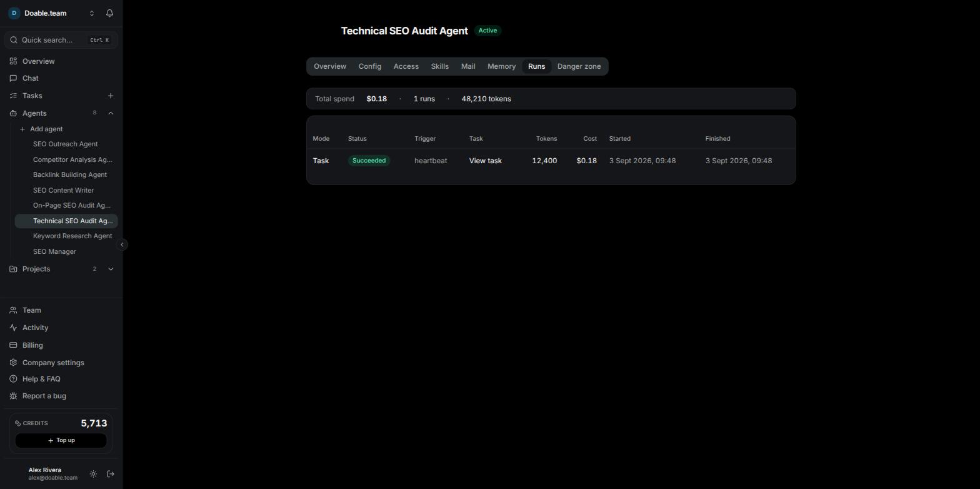Click the Doable.team avatar logo
The width and height of the screenshot is (980, 489).
tap(14, 13)
